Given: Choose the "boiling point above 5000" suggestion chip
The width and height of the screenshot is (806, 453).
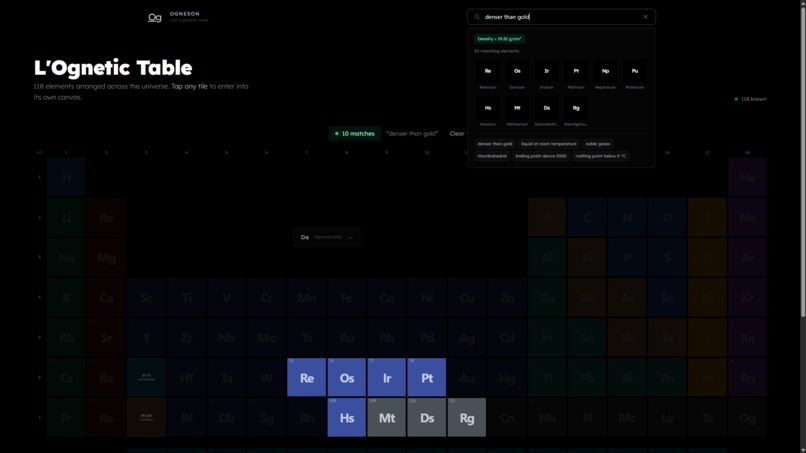Looking at the screenshot, I should click(541, 156).
